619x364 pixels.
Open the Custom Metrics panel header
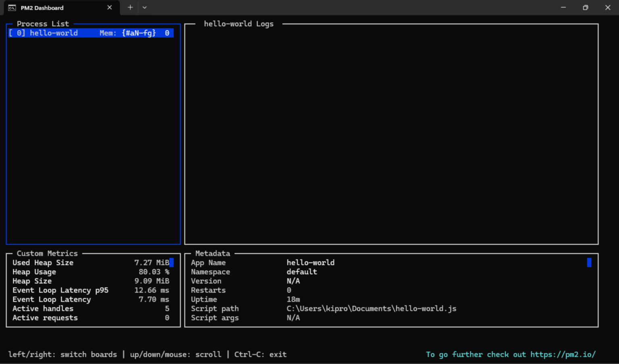[47, 253]
